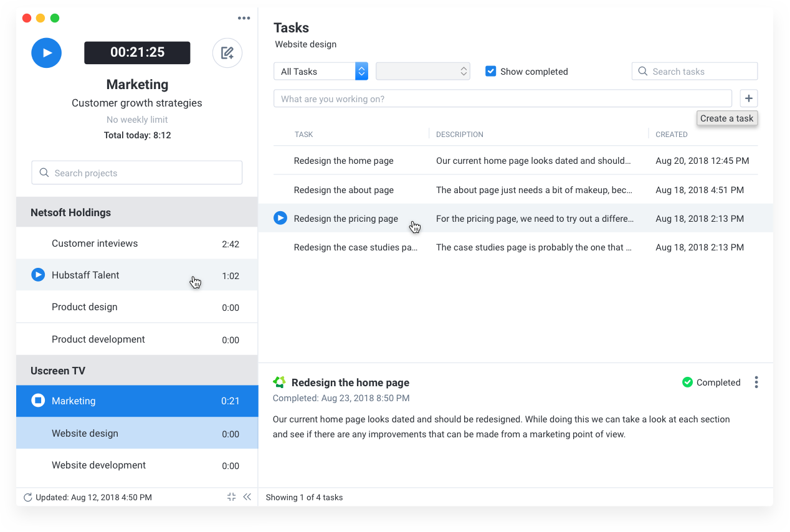Click the about page description cell

[534, 190]
